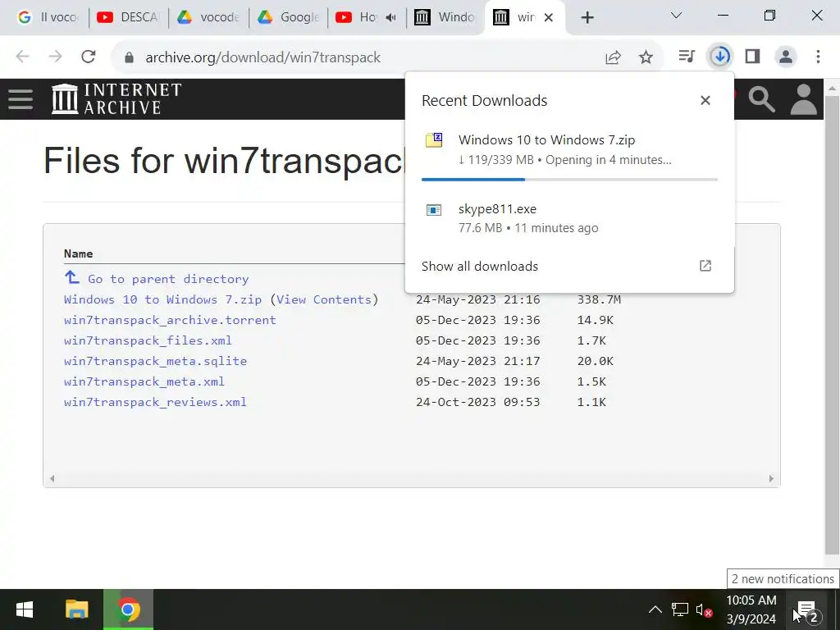Viewport: 840px width, 630px height.
Task: Open win7transpack_meta.xml link
Action: (144, 381)
